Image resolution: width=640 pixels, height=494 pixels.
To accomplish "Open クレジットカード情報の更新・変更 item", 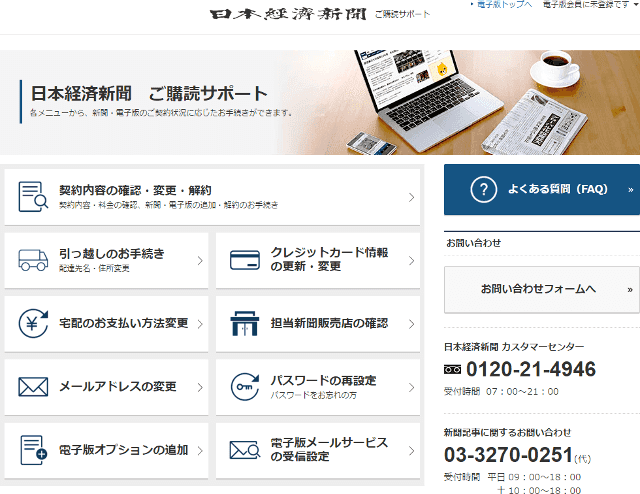I will pos(318,260).
